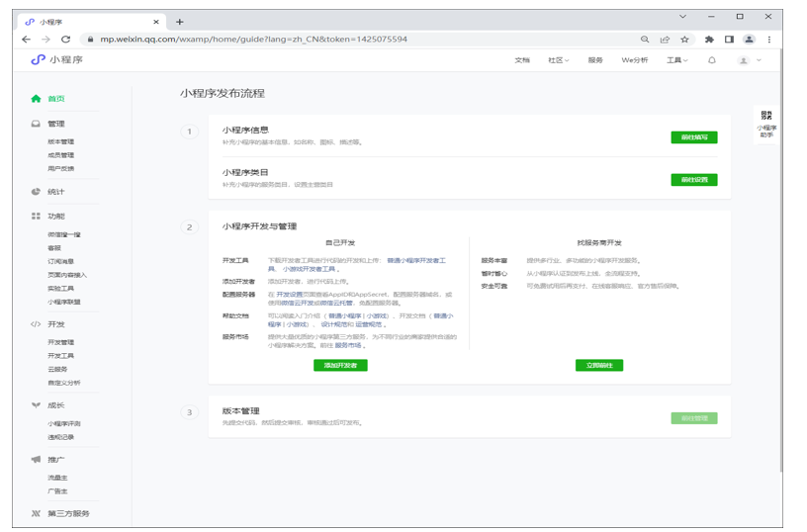Bookmark this page with the star icon
Screen dimensions: 807x532
[x=684, y=40]
